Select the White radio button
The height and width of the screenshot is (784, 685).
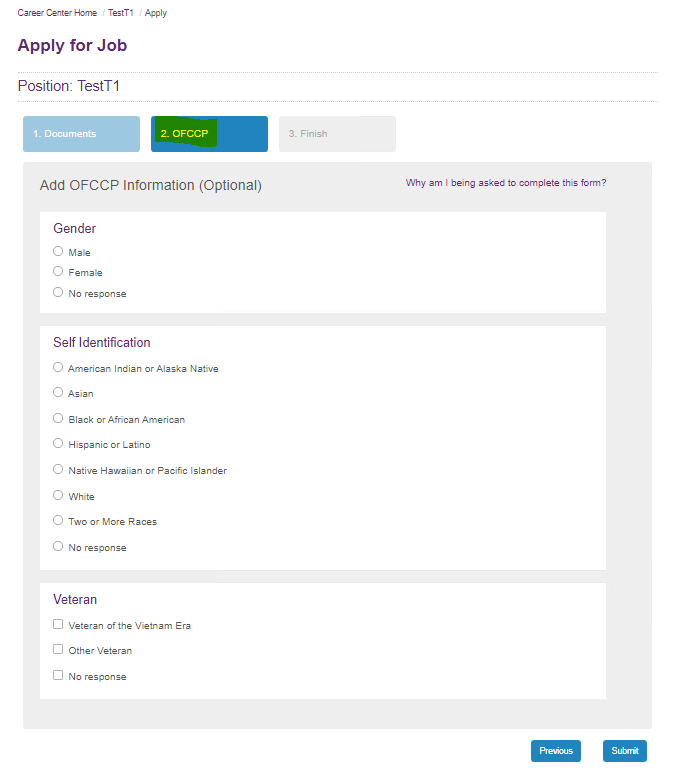coord(58,496)
